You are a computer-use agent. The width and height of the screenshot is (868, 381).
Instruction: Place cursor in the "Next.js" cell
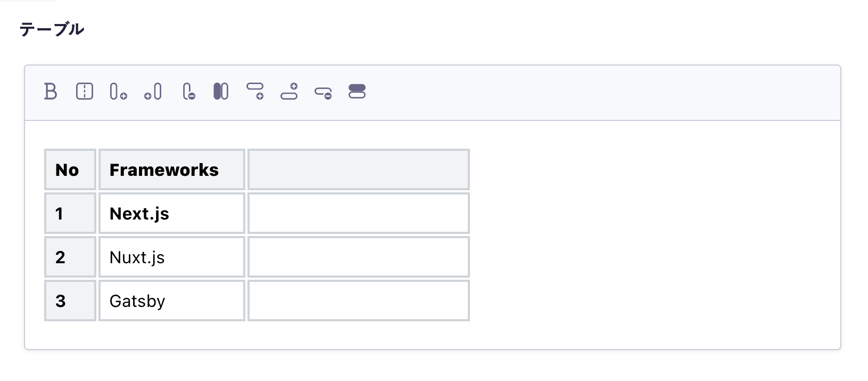[x=171, y=214]
